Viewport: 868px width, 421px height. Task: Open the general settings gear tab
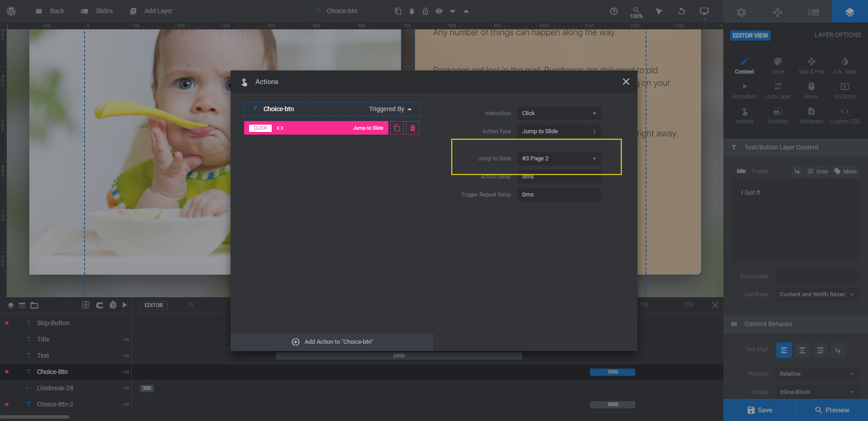(x=741, y=12)
